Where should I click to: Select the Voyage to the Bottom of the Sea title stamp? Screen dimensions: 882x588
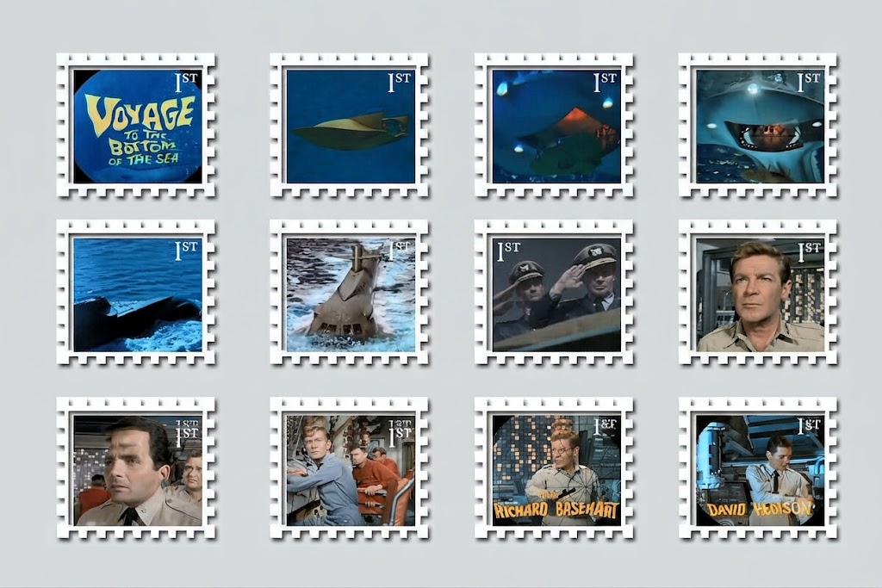[136, 126]
